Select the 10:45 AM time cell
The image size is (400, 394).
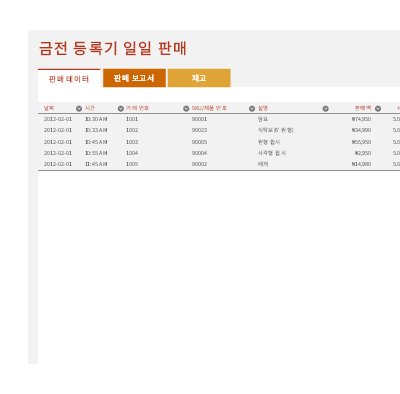(96, 142)
